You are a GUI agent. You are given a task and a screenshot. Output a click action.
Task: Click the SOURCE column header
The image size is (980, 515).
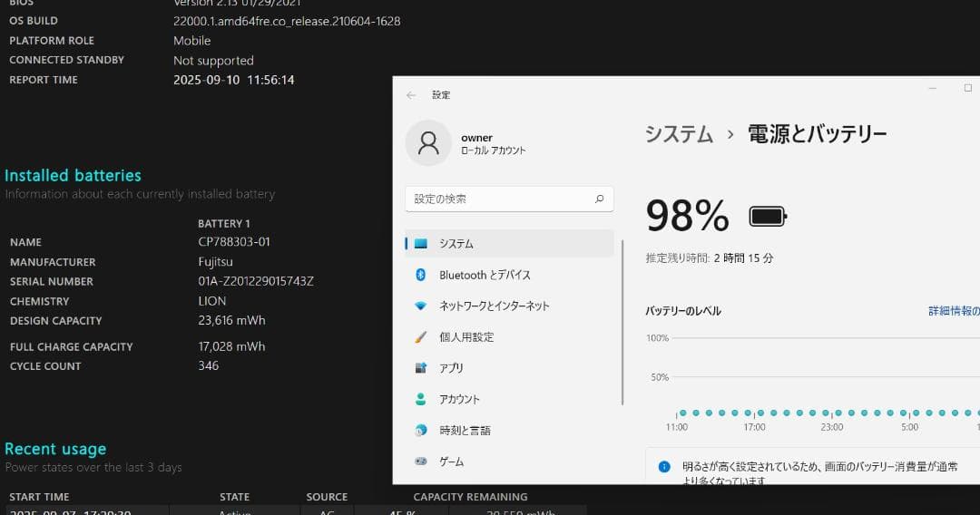(x=327, y=497)
